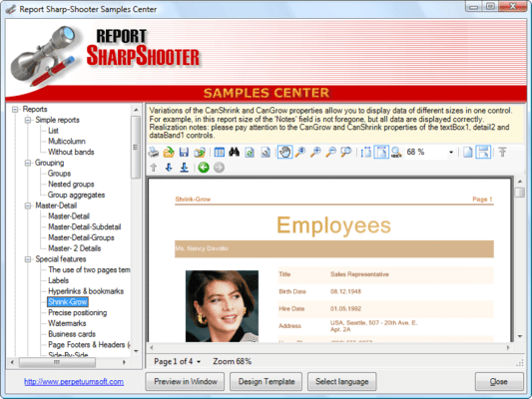Screen dimensions: 532x399
Task: Click the Select language button
Action: pos(342,382)
